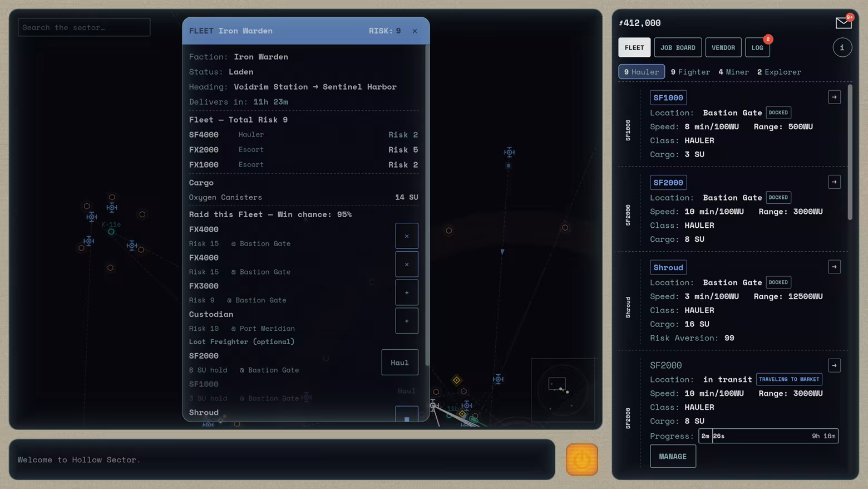Click the Raid this Fleet win chance heading

pos(270,214)
